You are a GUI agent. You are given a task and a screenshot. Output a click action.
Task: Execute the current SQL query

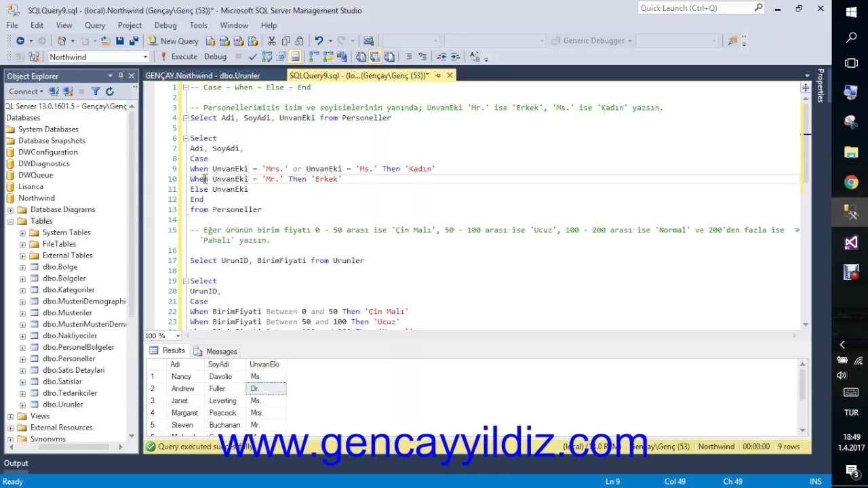[x=178, y=57]
